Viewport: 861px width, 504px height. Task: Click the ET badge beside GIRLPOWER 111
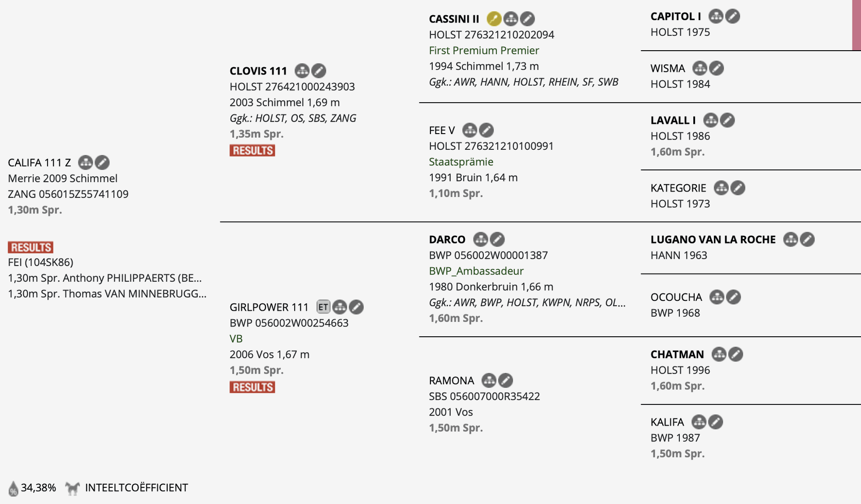coord(323,307)
